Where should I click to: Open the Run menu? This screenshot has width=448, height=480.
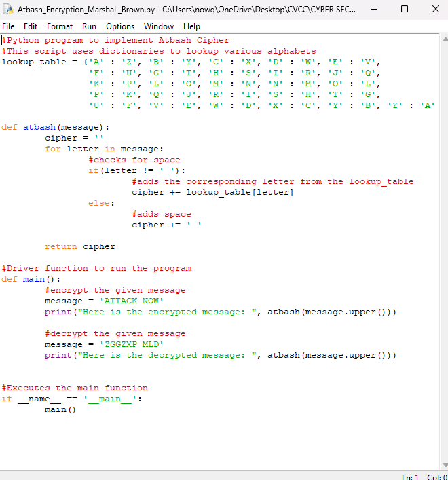coord(89,26)
